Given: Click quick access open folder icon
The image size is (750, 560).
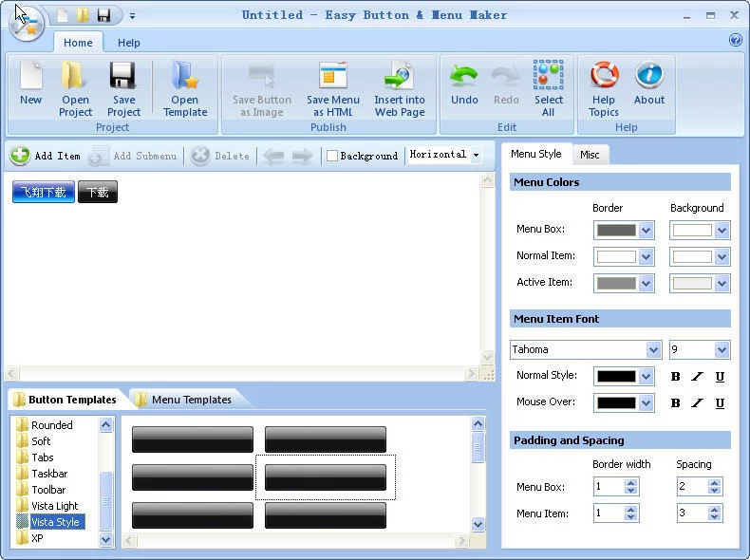Looking at the screenshot, I should (x=83, y=15).
